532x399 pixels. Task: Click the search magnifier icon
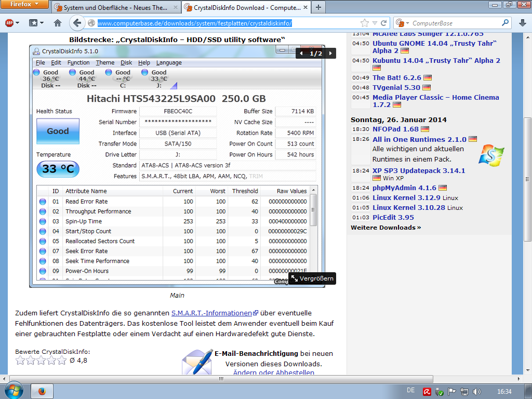click(505, 23)
